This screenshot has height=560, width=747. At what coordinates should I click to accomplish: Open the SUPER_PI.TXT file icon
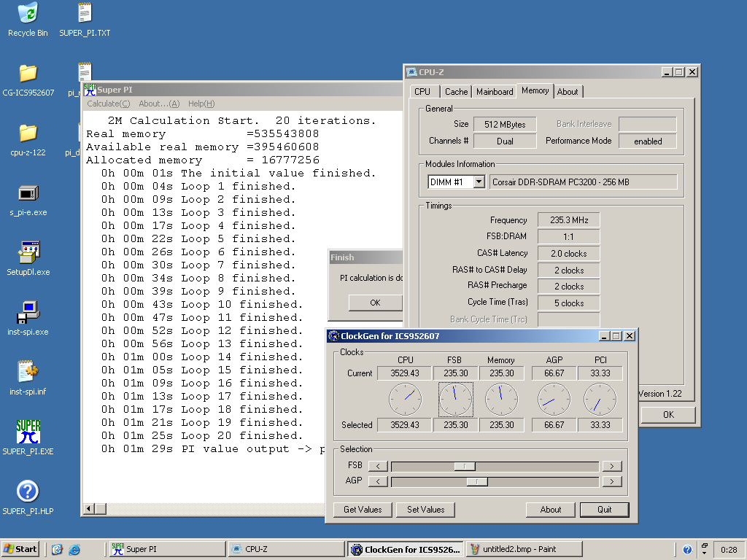pos(85,13)
